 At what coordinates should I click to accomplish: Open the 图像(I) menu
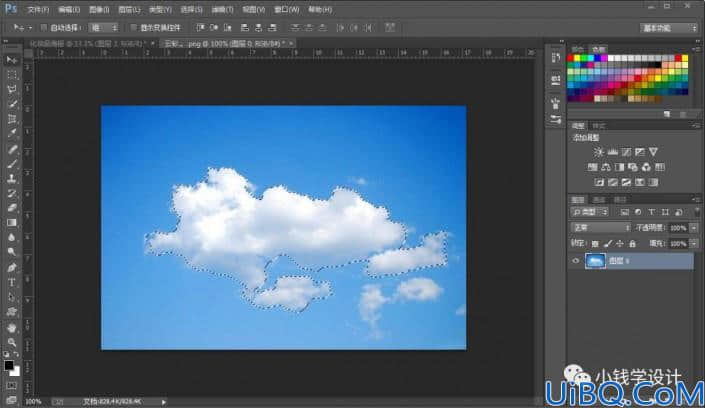click(x=99, y=9)
